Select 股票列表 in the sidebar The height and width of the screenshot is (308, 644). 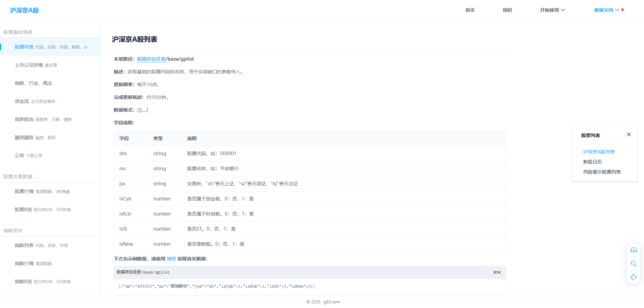click(x=50, y=47)
